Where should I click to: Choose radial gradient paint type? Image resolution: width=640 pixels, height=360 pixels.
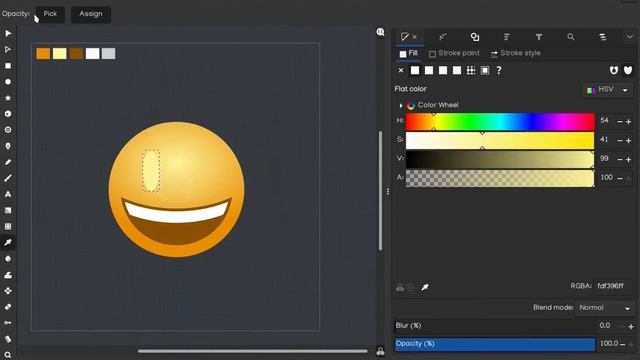[443, 70]
